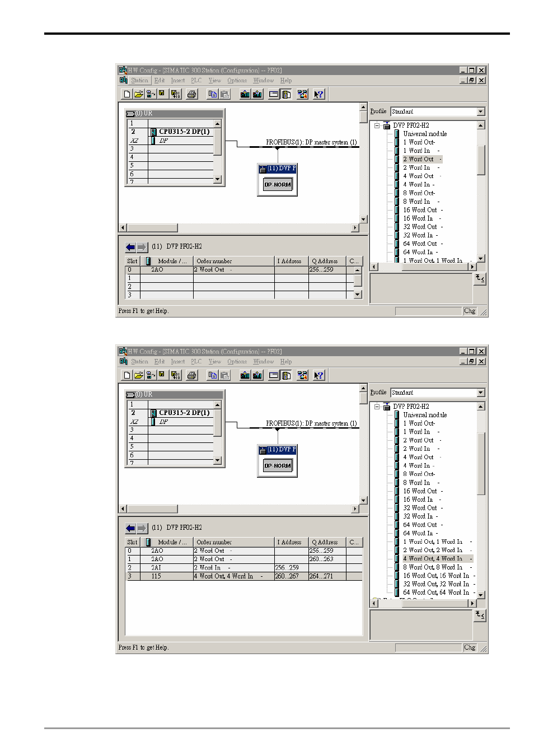Click down arrow of top catalog tree scrollbar
This screenshot has height=756, width=534.
coord(481,259)
